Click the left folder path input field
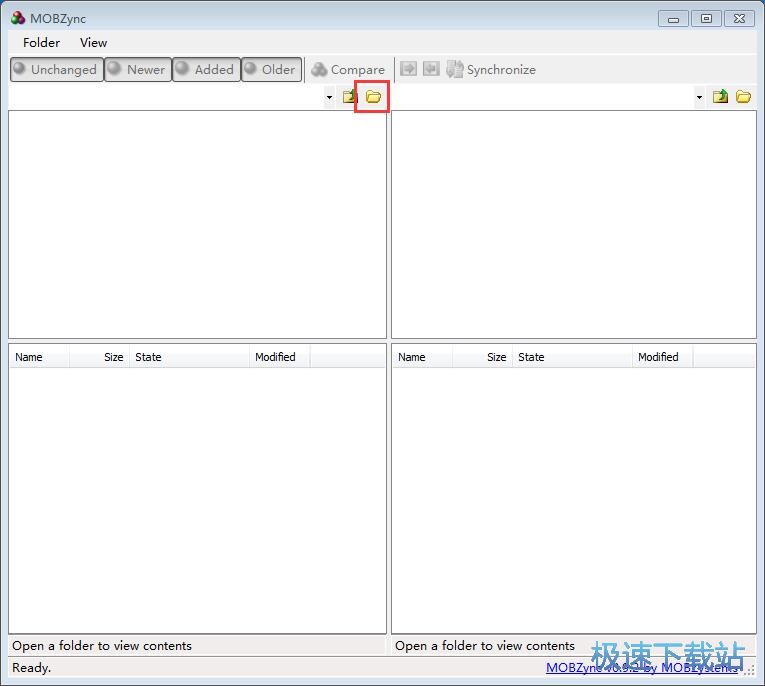This screenshot has width=765, height=686. (165, 97)
